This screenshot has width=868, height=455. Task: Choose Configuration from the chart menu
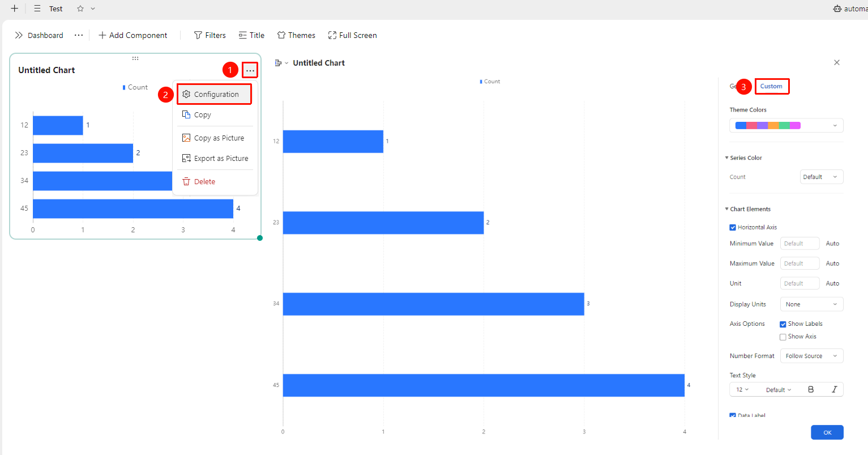coord(215,94)
